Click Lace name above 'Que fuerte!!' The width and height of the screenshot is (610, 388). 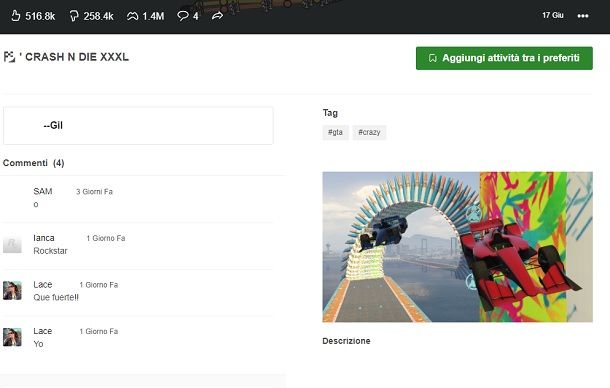pos(43,284)
